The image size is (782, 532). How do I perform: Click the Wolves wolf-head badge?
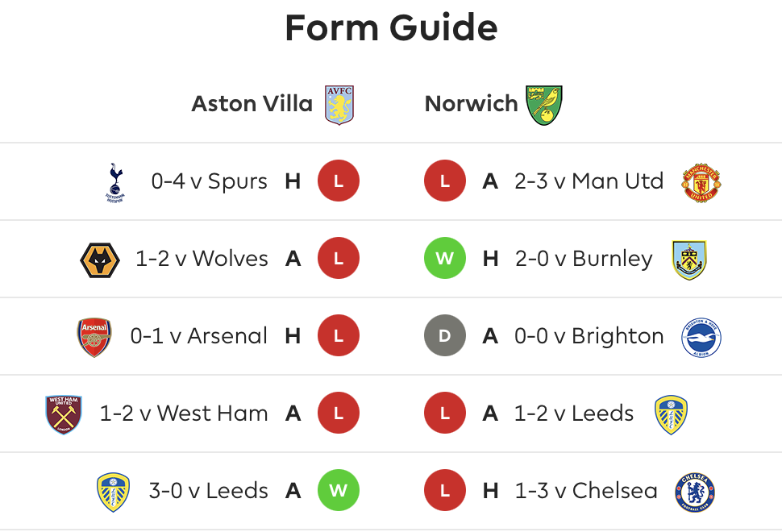(100, 260)
